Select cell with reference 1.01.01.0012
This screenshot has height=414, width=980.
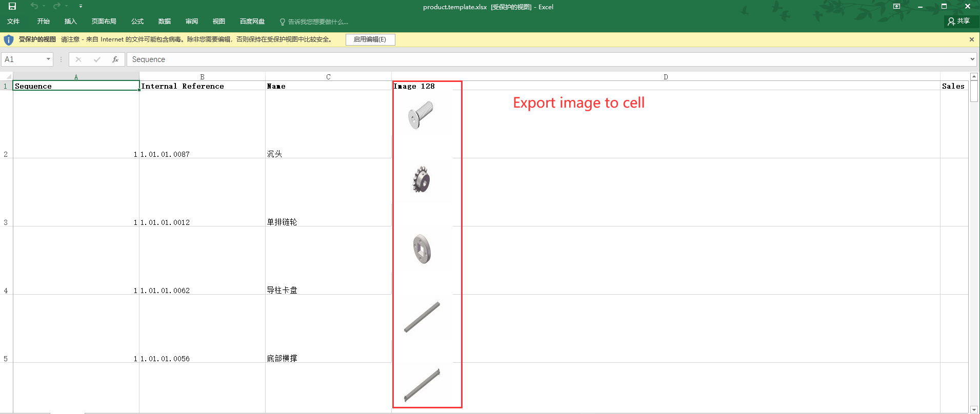click(x=202, y=193)
